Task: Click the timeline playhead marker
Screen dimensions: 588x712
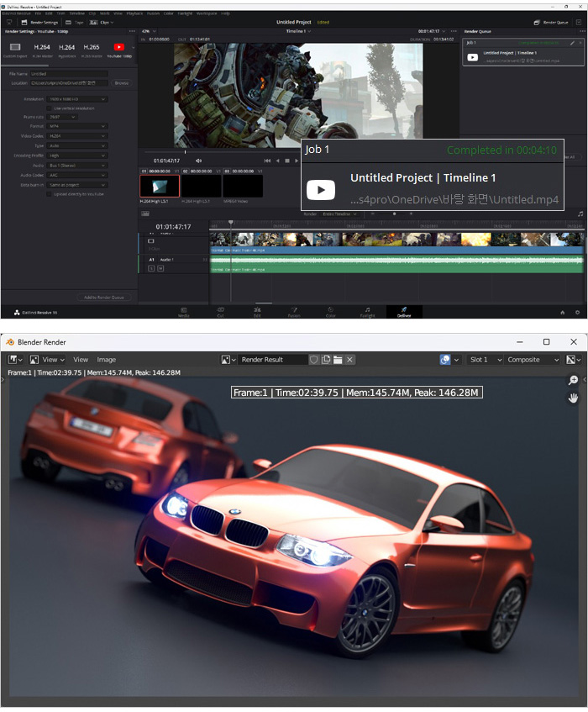Action: pyautogui.click(x=230, y=223)
